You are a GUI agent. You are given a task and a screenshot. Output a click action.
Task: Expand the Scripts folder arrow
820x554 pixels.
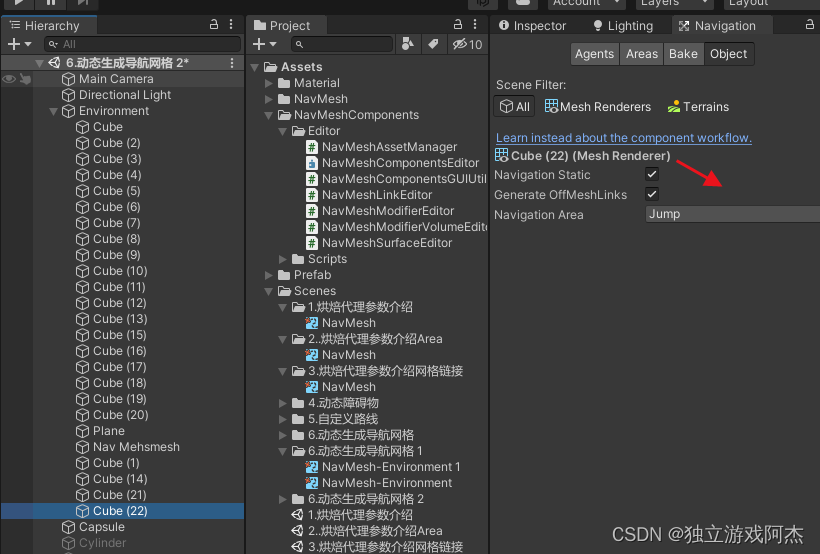coord(283,259)
